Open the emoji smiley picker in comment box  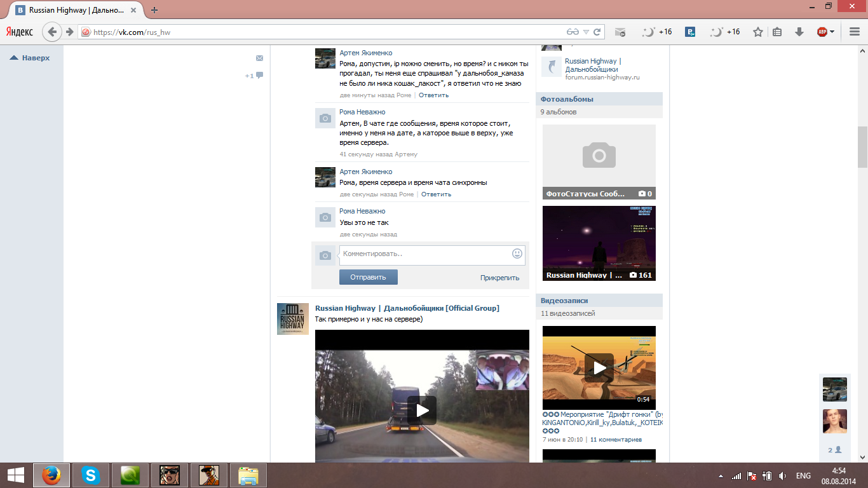(517, 254)
